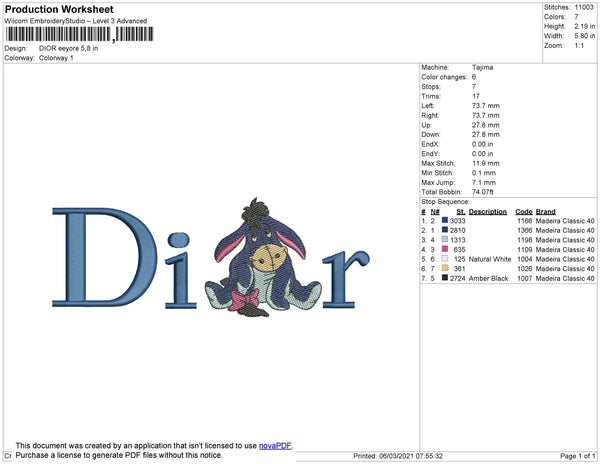The image size is (600, 464).
Task: Click design name 'DIOR eeyore 5,8 in'
Action: point(68,49)
